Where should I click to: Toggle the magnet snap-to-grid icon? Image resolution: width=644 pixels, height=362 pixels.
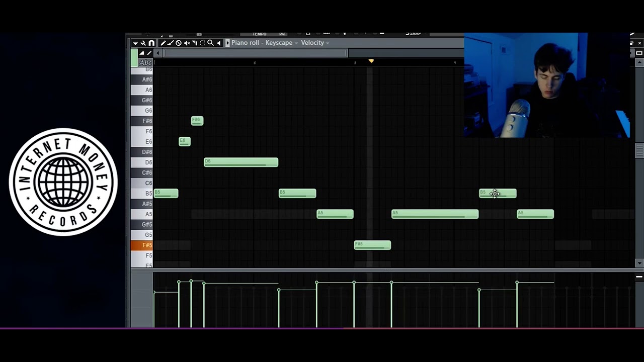pos(151,43)
